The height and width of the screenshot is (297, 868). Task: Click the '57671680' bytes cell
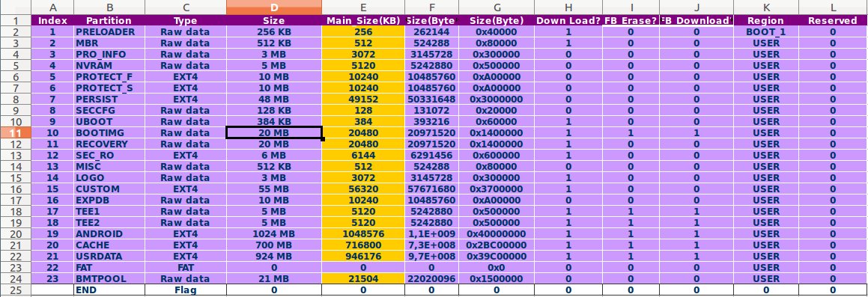[x=432, y=189]
